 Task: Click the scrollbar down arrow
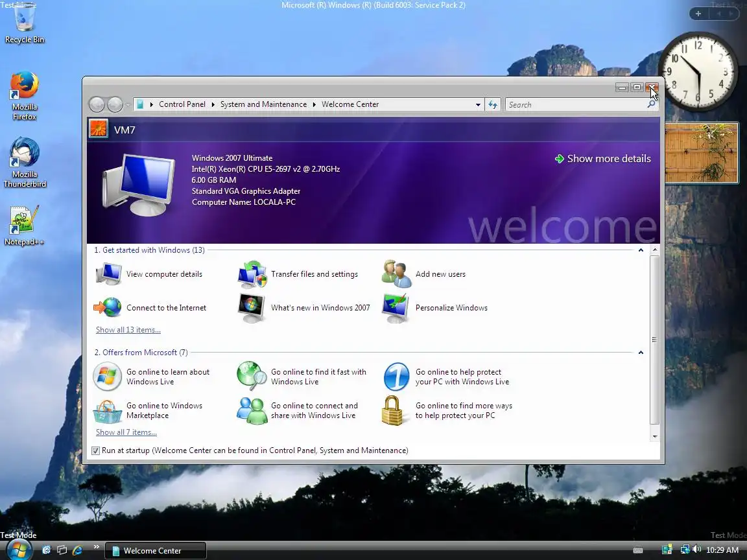point(654,436)
